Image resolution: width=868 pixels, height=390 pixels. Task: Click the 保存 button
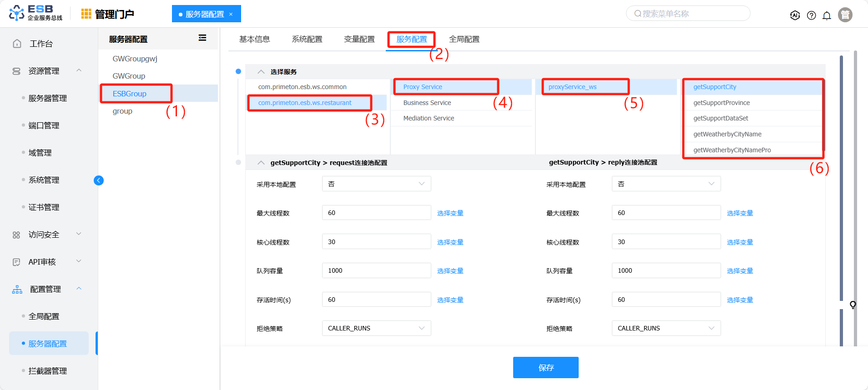tap(545, 367)
